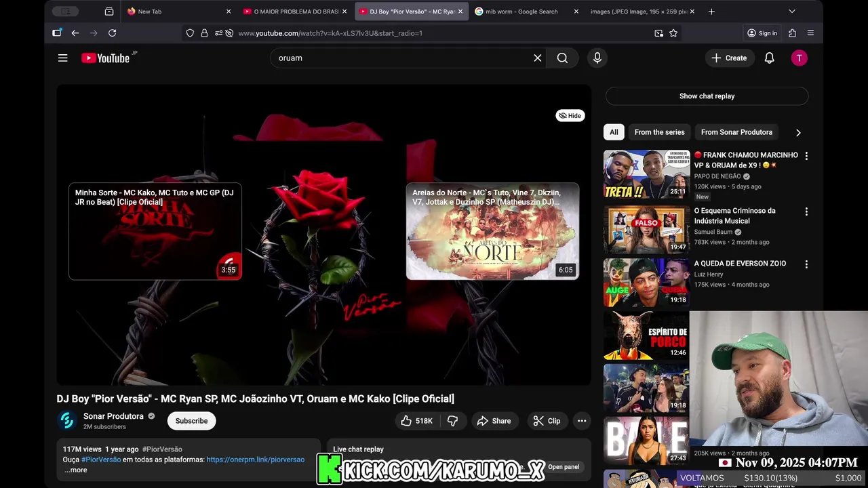Select From the series chip

point(659,132)
